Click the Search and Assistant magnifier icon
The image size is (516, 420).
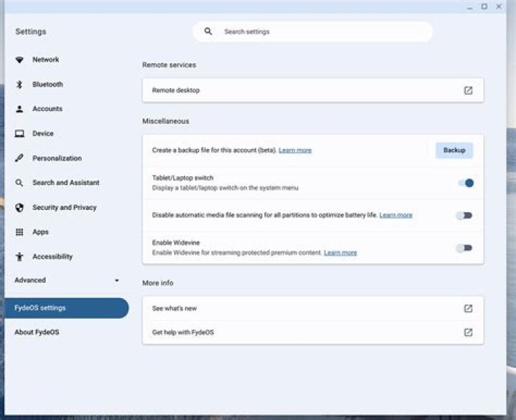click(19, 183)
